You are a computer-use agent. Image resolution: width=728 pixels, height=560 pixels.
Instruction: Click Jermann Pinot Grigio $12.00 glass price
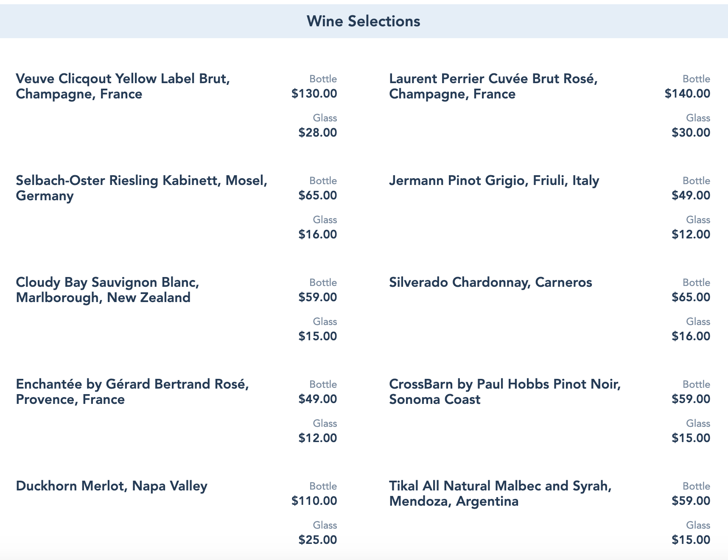click(x=691, y=235)
